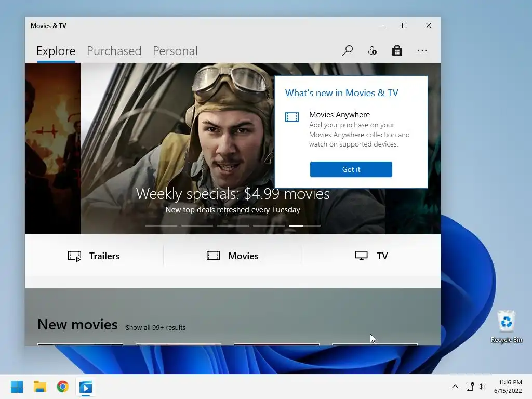Click Movies & TV taskbar icon
This screenshot has height=399, width=532.
pos(86,387)
